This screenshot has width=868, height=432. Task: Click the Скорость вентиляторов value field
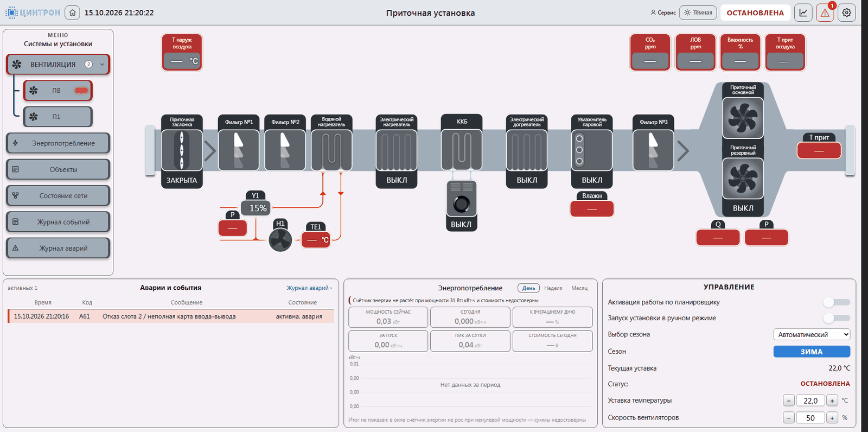click(810, 418)
